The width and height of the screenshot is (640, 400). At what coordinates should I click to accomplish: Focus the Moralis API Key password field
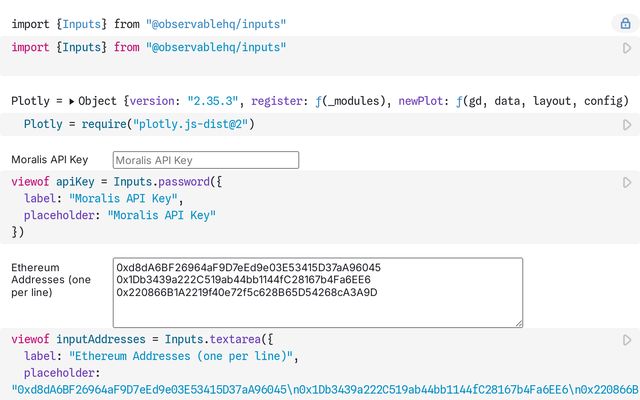(206, 160)
